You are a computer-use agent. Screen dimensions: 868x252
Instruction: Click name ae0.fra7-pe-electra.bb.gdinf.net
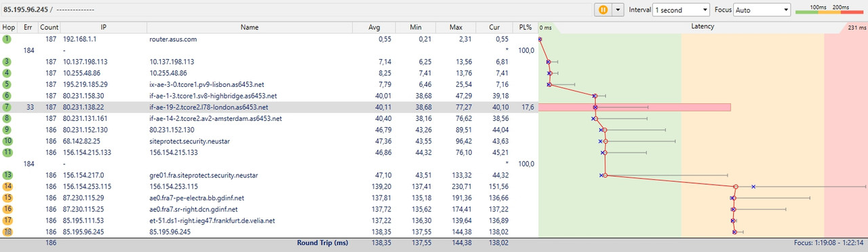197,198
